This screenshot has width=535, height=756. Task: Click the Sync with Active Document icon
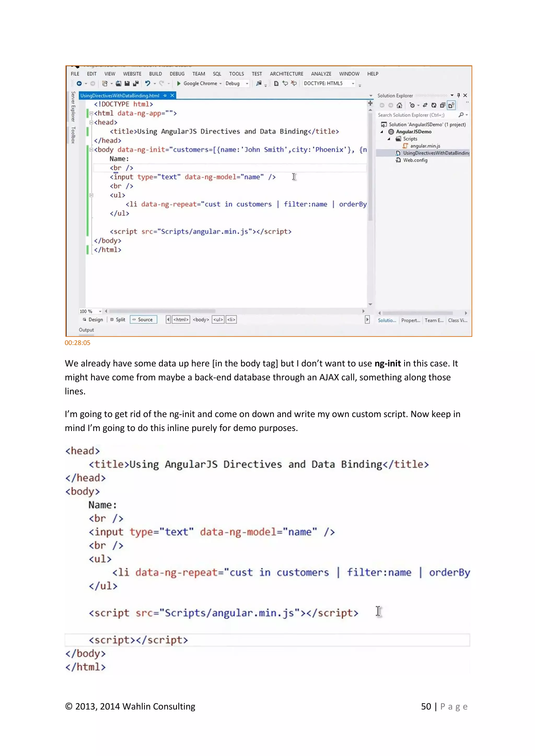click(x=425, y=105)
